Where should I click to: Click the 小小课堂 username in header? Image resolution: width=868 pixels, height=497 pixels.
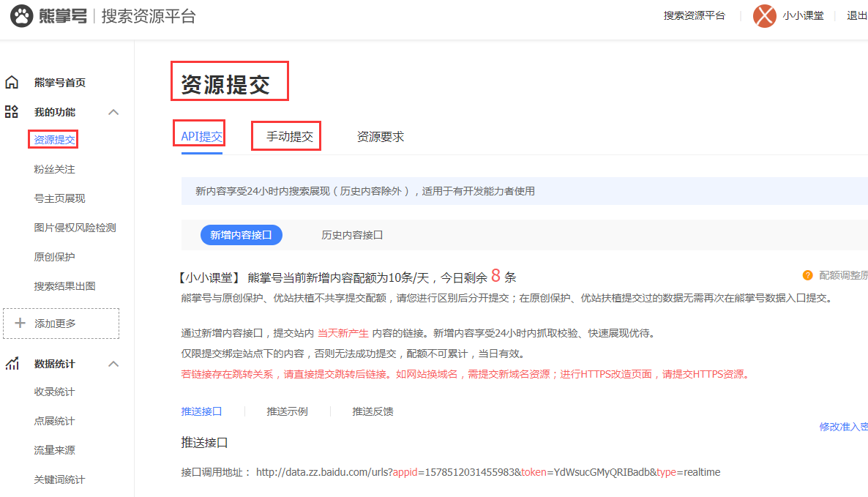pyautogui.click(x=804, y=15)
